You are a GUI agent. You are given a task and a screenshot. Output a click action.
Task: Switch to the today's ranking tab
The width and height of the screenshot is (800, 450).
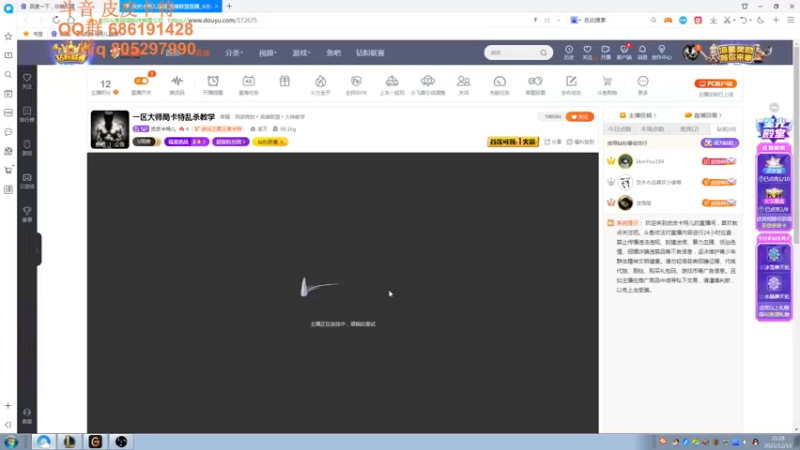point(619,129)
